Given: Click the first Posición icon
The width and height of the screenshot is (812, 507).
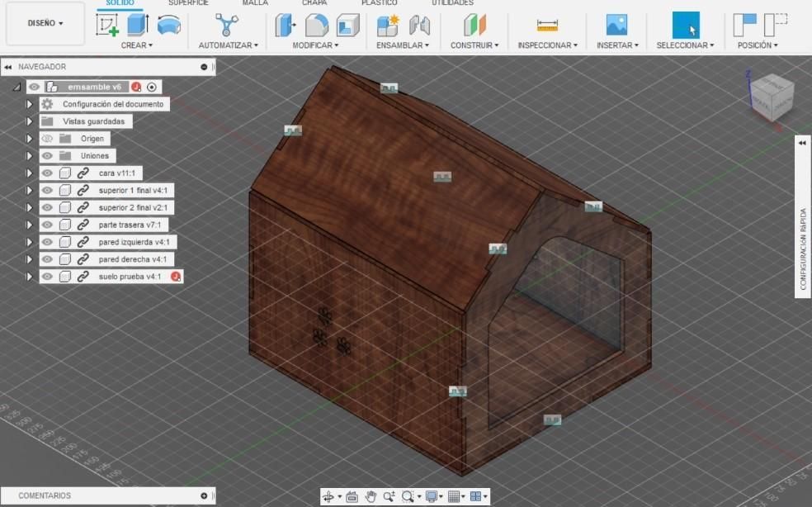Looking at the screenshot, I should point(744,25).
